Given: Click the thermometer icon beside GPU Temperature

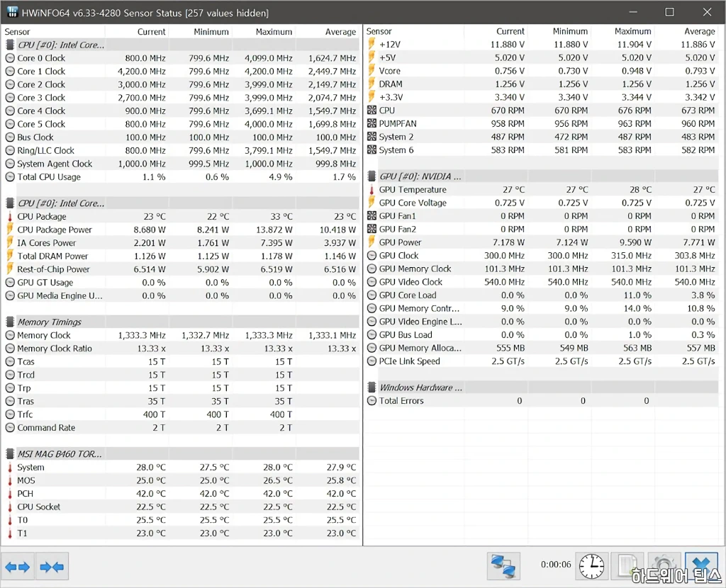Looking at the screenshot, I should point(372,190).
